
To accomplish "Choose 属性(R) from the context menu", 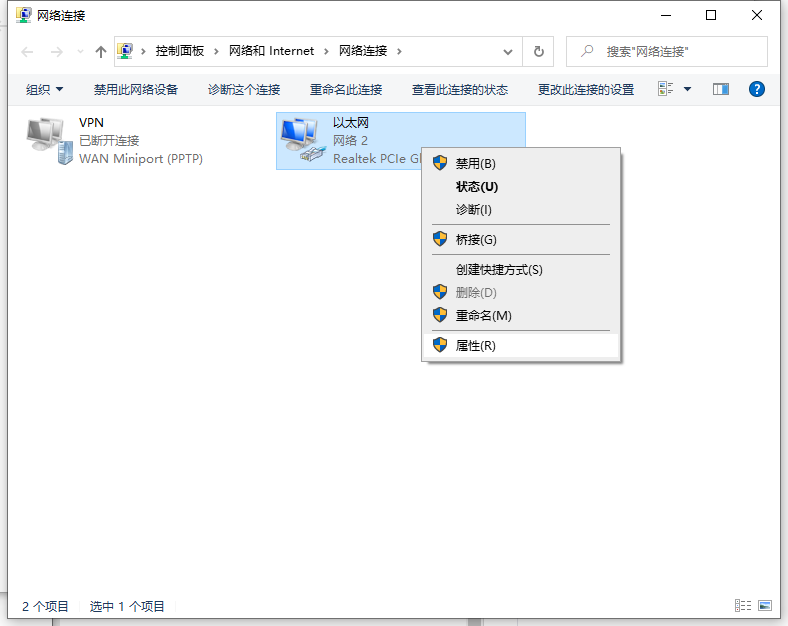I will [475, 345].
